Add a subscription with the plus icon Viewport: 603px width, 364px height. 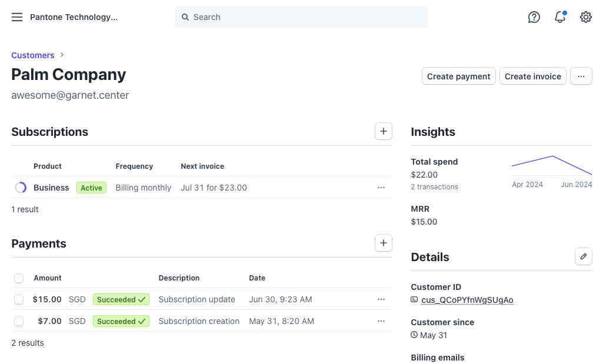[383, 131]
